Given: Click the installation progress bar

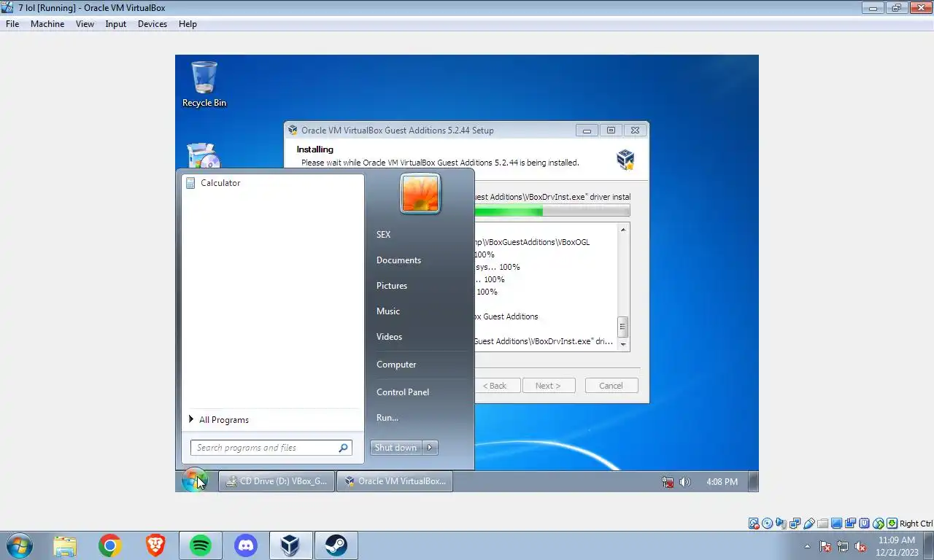Looking at the screenshot, I should (x=552, y=211).
